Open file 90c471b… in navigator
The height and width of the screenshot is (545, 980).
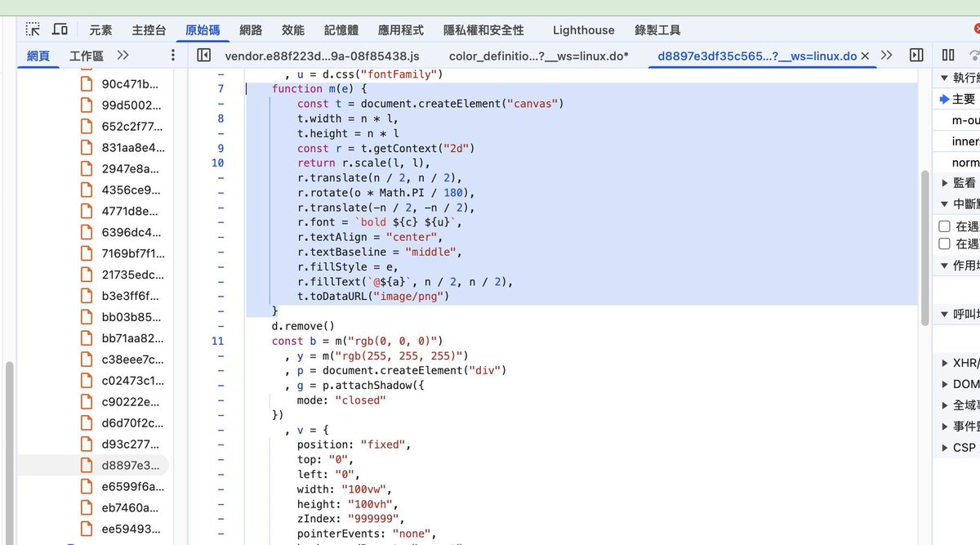tap(131, 83)
